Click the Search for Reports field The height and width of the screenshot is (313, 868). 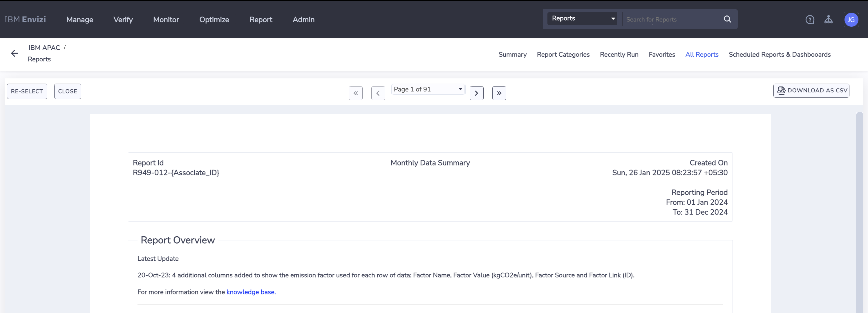coord(670,19)
